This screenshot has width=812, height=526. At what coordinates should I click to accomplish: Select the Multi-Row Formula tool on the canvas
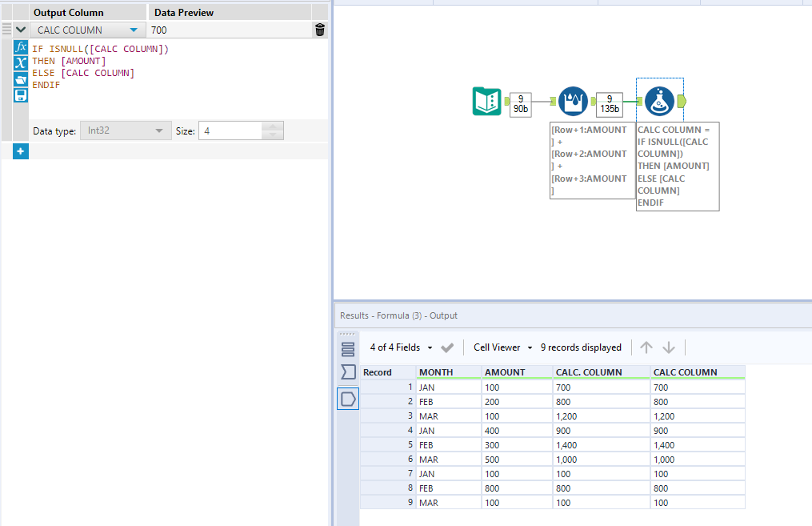pyautogui.click(x=572, y=101)
